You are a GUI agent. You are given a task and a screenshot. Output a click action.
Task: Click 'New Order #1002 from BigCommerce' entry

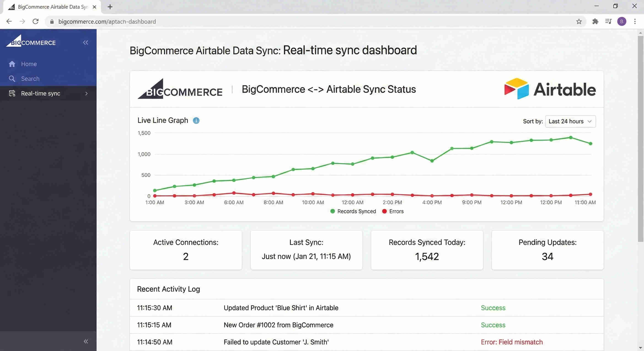(278, 325)
